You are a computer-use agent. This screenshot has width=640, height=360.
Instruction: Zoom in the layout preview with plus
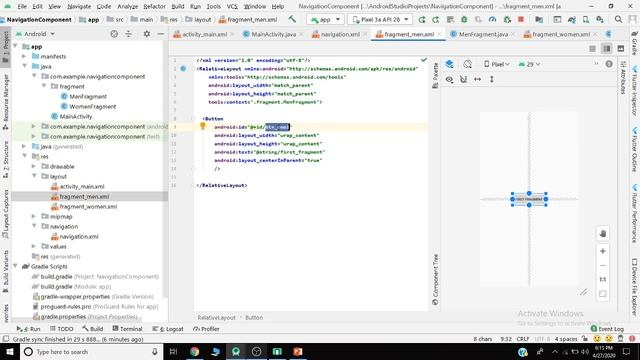[602, 251]
